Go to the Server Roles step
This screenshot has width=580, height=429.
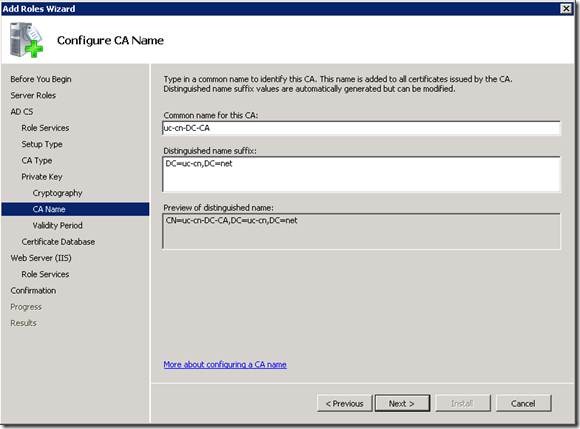pos(33,95)
